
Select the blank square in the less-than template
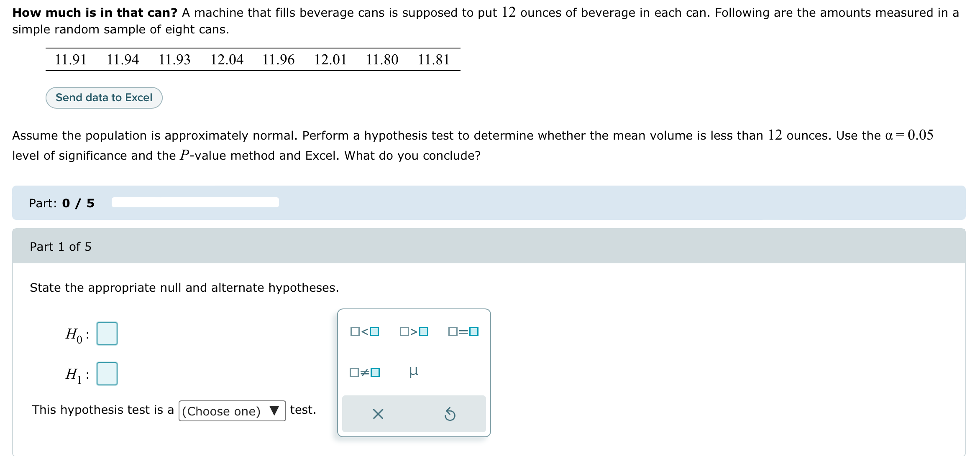pyautogui.click(x=354, y=332)
